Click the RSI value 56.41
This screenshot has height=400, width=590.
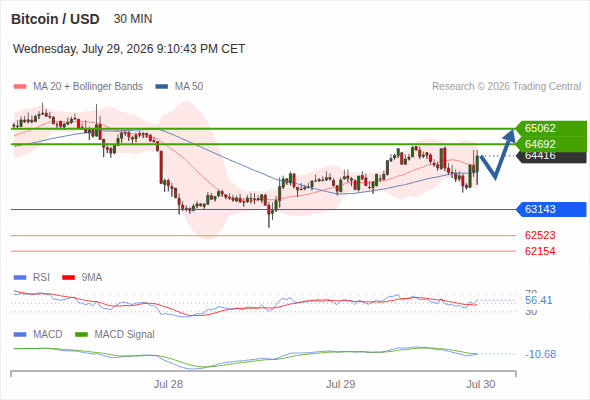coord(538,300)
